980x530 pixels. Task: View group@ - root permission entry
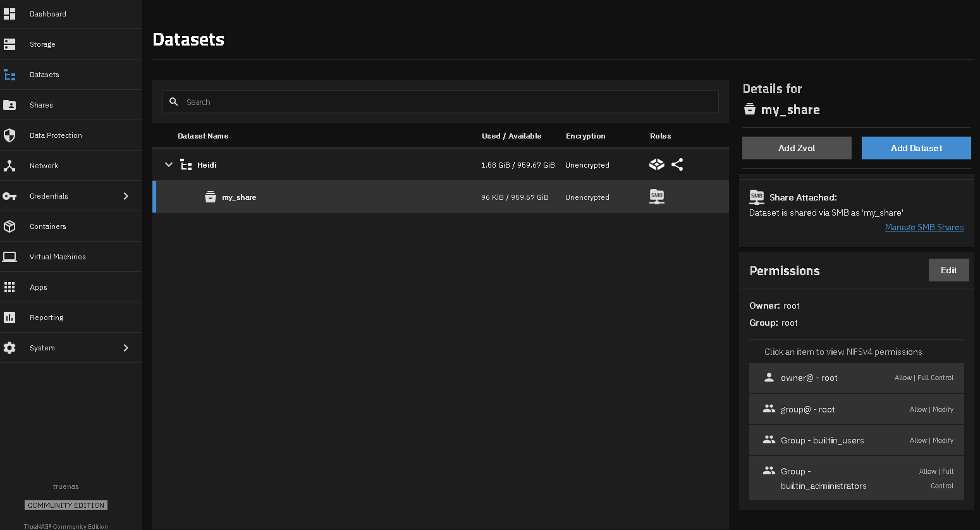[857, 409]
